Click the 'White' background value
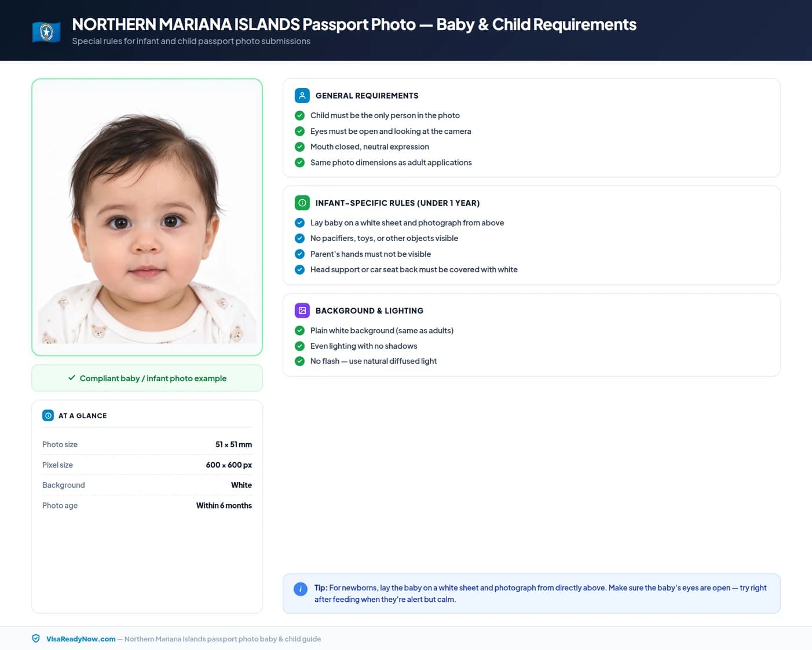Screen dimensions: 812x650 click(x=242, y=485)
